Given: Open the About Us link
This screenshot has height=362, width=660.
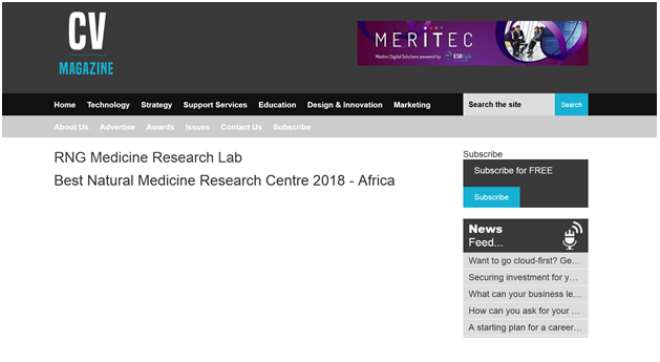Looking at the screenshot, I should (x=71, y=127).
